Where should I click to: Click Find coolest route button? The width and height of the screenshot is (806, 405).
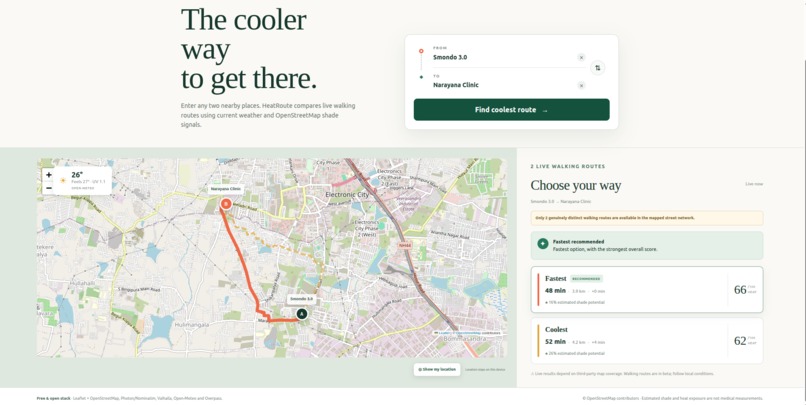(511, 109)
